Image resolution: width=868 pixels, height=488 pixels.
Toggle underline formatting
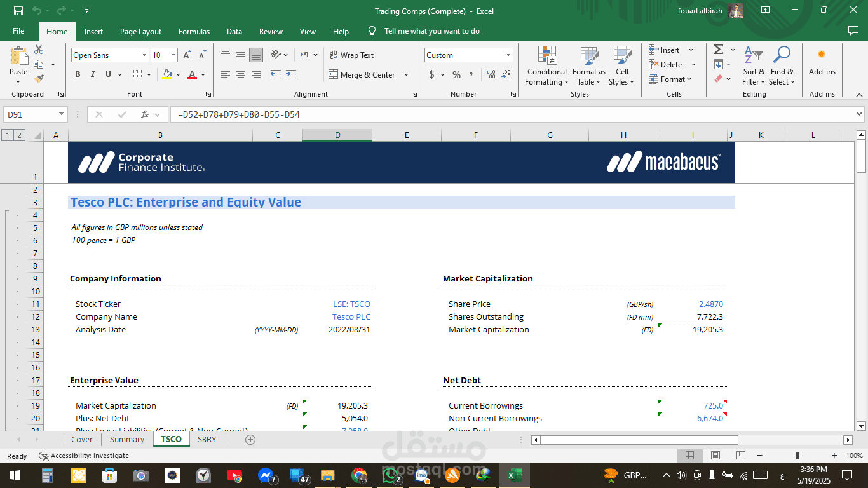(x=109, y=75)
